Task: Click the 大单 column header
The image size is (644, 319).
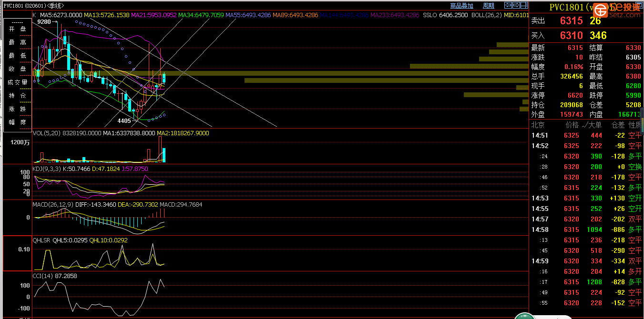Action: pyautogui.click(x=595, y=125)
